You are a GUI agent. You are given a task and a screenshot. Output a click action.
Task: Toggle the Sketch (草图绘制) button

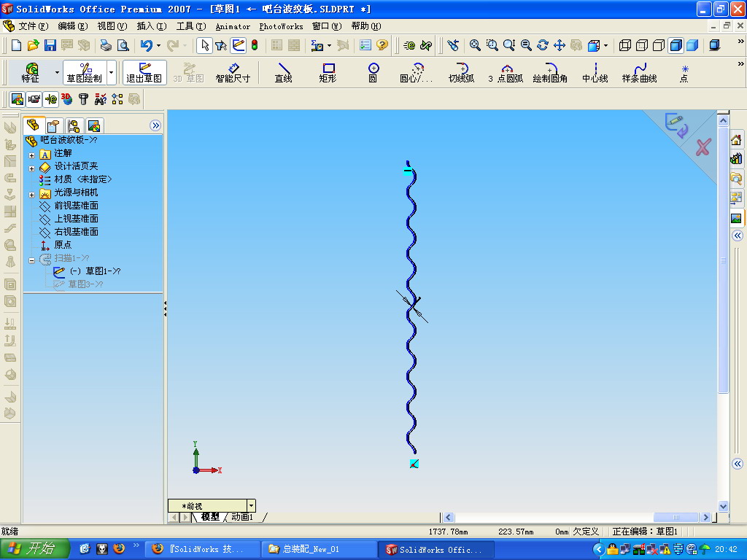pos(85,72)
